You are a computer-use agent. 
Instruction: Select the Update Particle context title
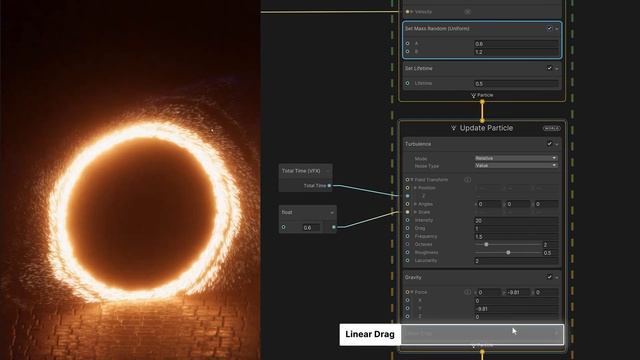point(486,128)
